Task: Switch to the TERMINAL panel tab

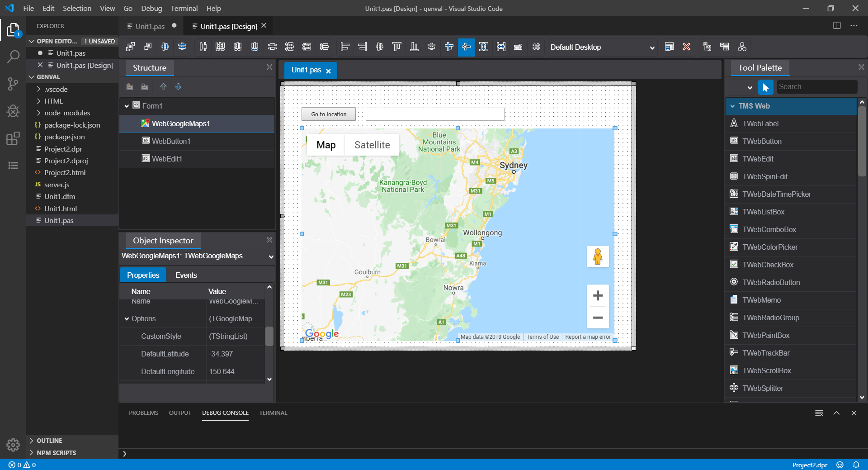Action: pyautogui.click(x=273, y=413)
